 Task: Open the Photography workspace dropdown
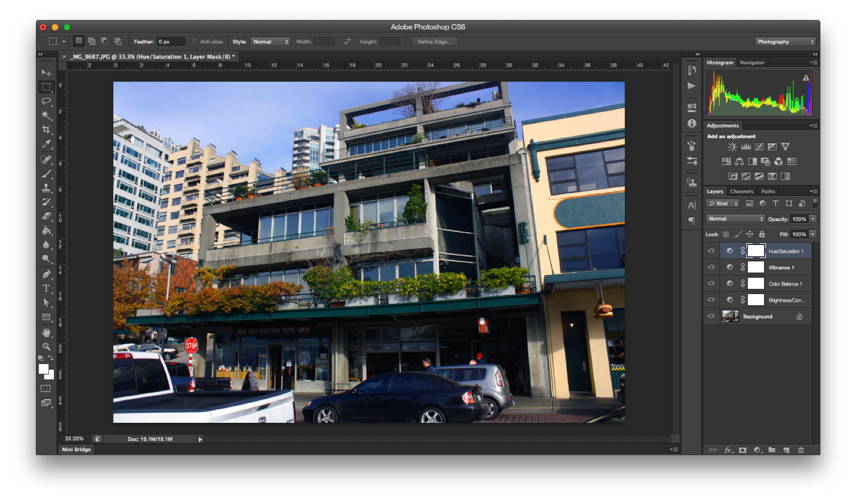click(785, 42)
